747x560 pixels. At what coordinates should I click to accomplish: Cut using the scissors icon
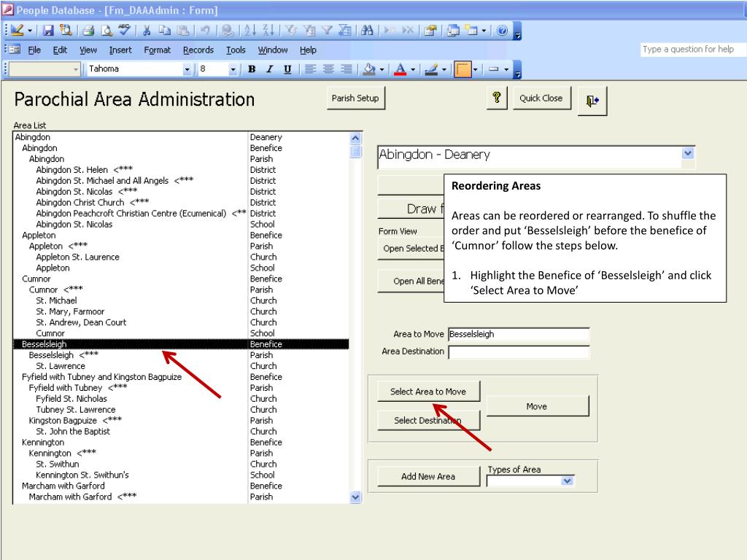(147, 31)
